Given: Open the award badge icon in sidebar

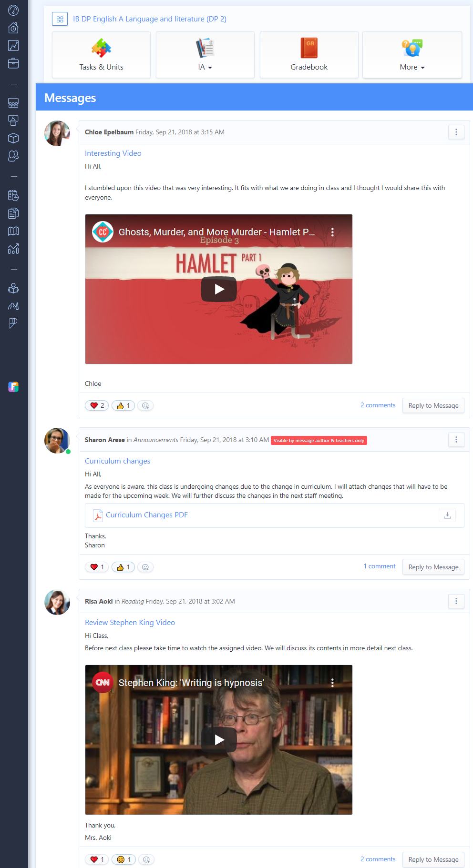Looking at the screenshot, I should [x=13, y=323].
